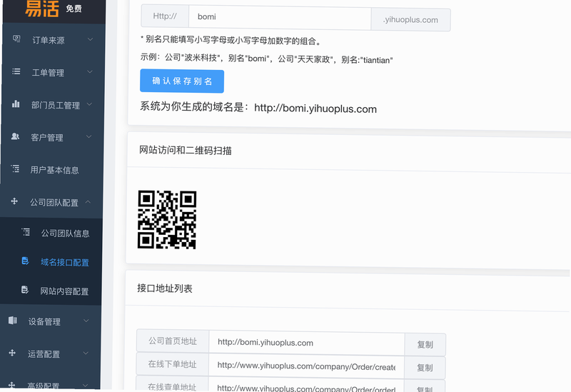Click the 运营配置 move icon
This screenshot has height=392, width=571.
point(12,353)
